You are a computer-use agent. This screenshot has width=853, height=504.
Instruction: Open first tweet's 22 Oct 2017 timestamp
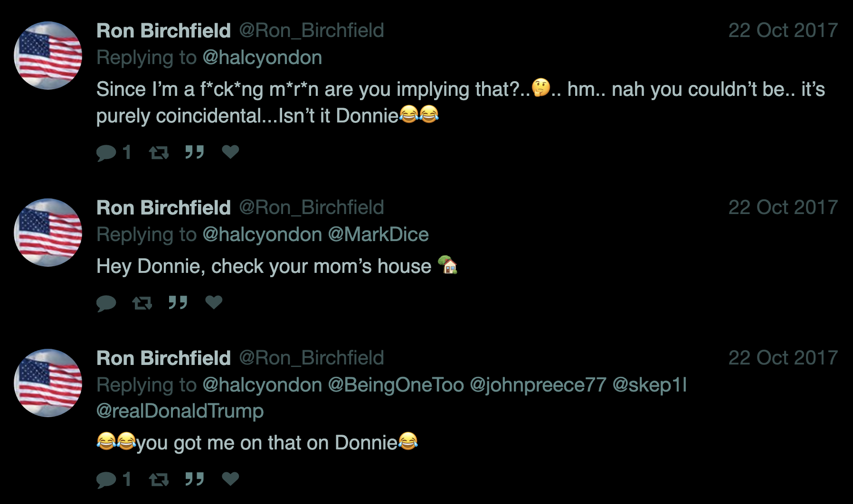783,30
